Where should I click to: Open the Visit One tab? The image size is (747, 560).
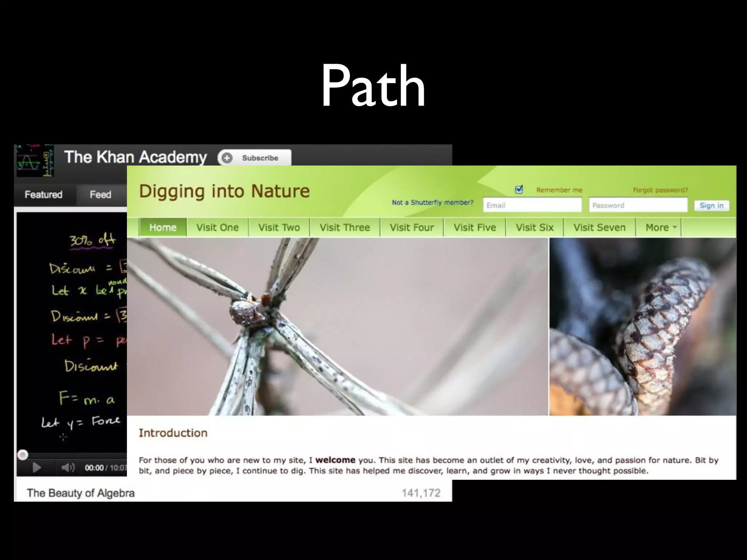click(217, 227)
